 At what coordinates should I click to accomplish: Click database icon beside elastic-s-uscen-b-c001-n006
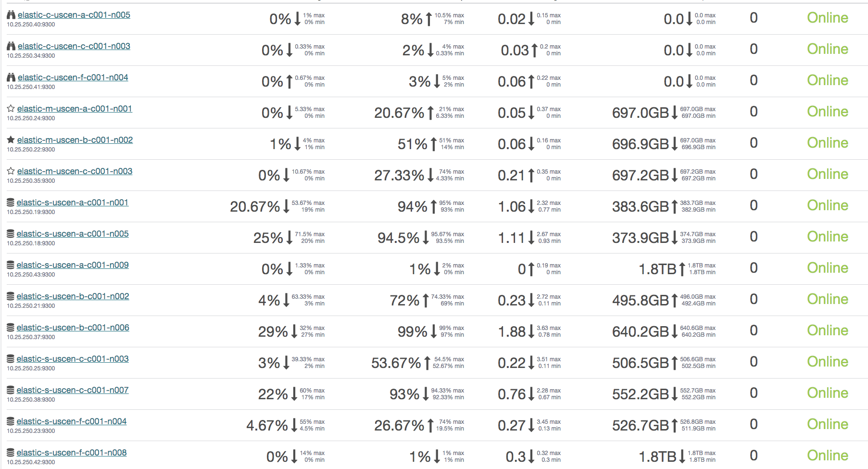(x=11, y=328)
